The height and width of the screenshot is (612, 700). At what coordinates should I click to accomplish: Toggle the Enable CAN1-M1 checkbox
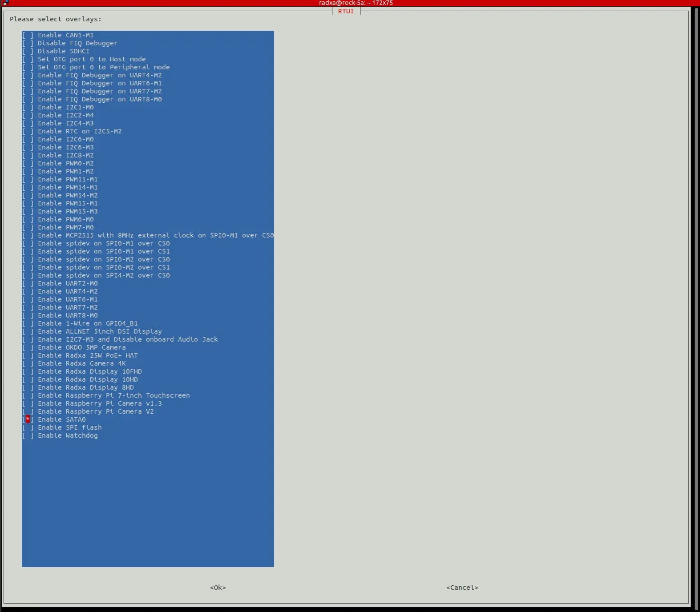coord(28,35)
